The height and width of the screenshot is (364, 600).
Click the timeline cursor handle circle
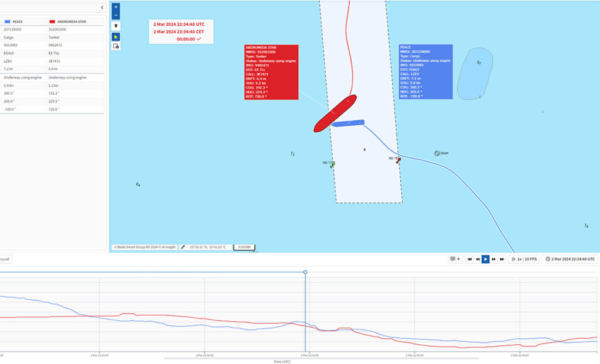tap(305, 272)
